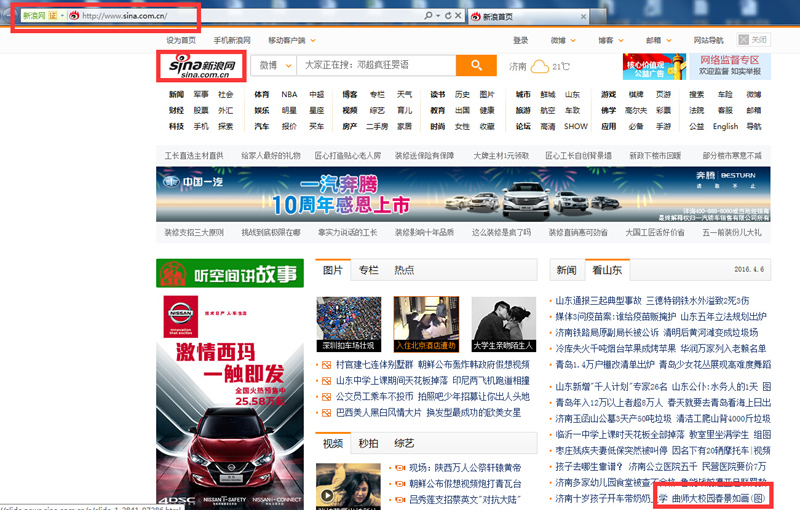The width and height of the screenshot is (800, 510).
Task: Click the weather cloud icon
Action: tap(539, 67)
